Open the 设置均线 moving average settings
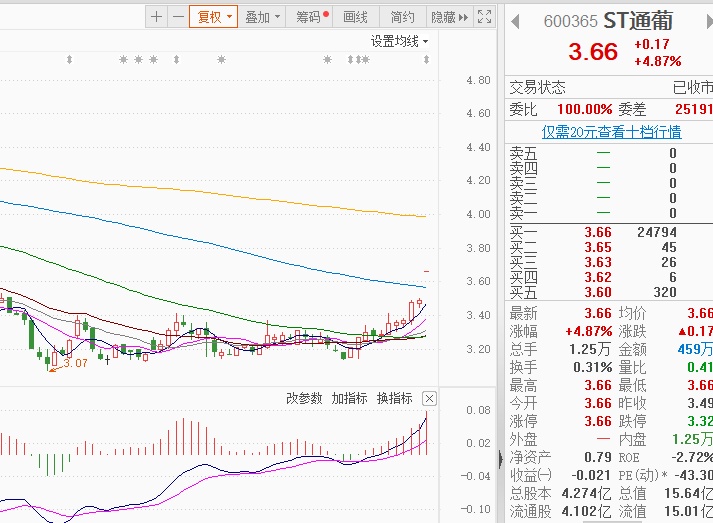713x523 pixels. tap(399, 42)
